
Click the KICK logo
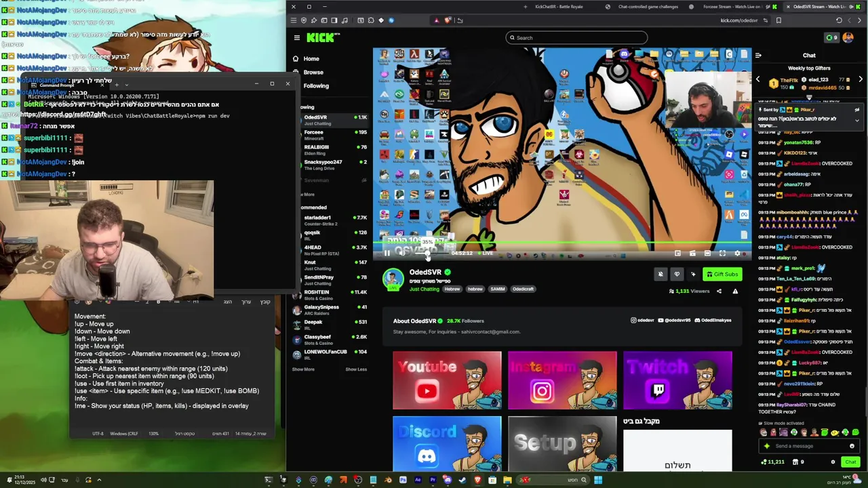[321, 38]
